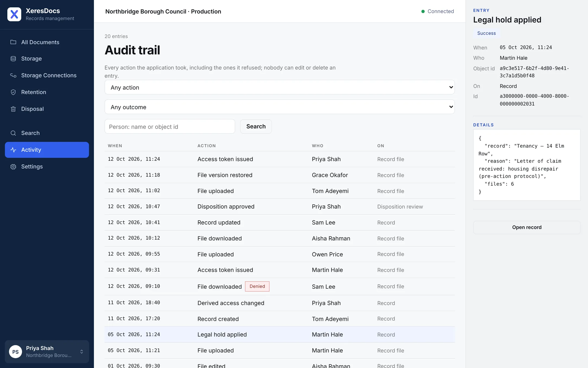Image resolution: width=588 pixels, height=368 pixels.
Task: Open the Any action filter dropdown
Action: pos(280,87)
